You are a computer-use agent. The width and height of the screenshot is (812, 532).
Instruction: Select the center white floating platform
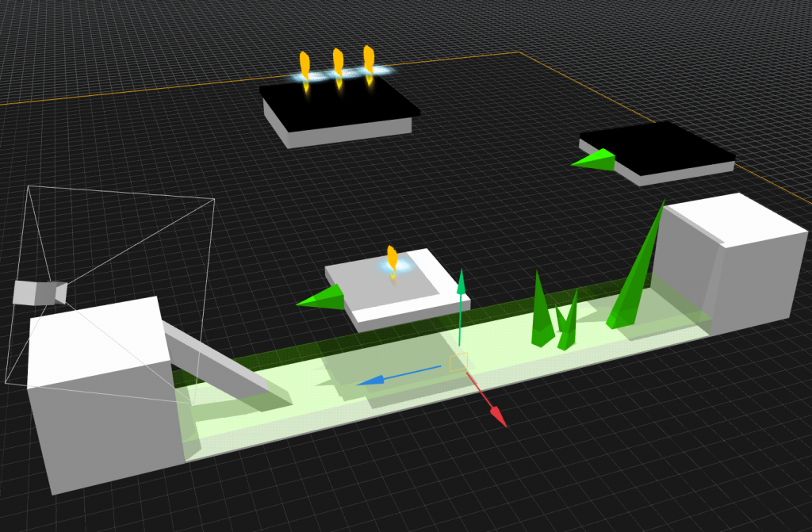(397, 292)
